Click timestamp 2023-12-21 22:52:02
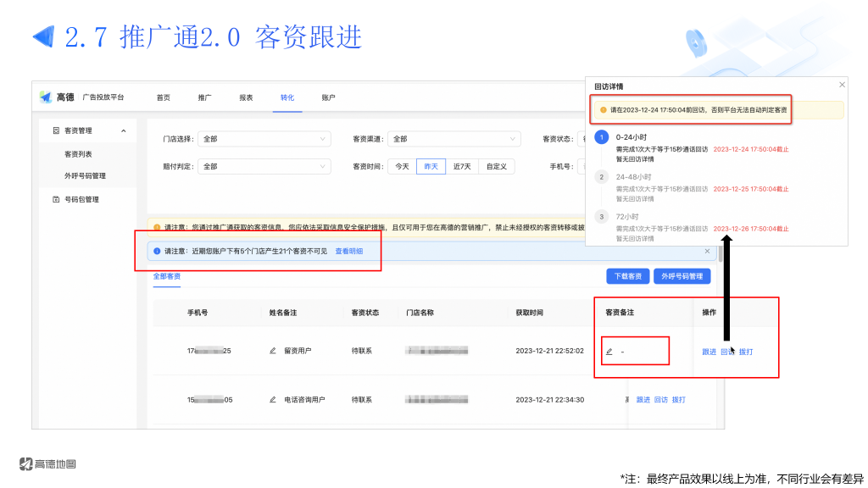This screenshot has width=868, height=488. tap(549, 351)
